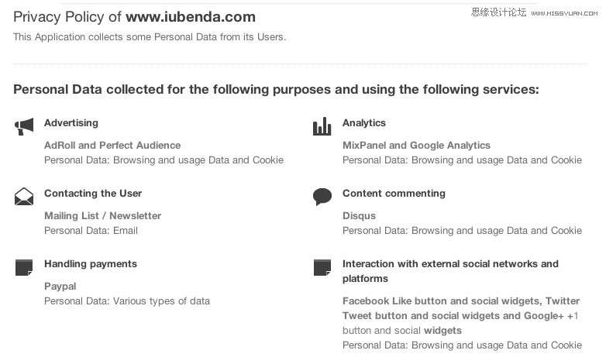Click the Advertising megaphone icon
Image resolution: width=606 pixels, height=364 pixels.
coord(24,126)
